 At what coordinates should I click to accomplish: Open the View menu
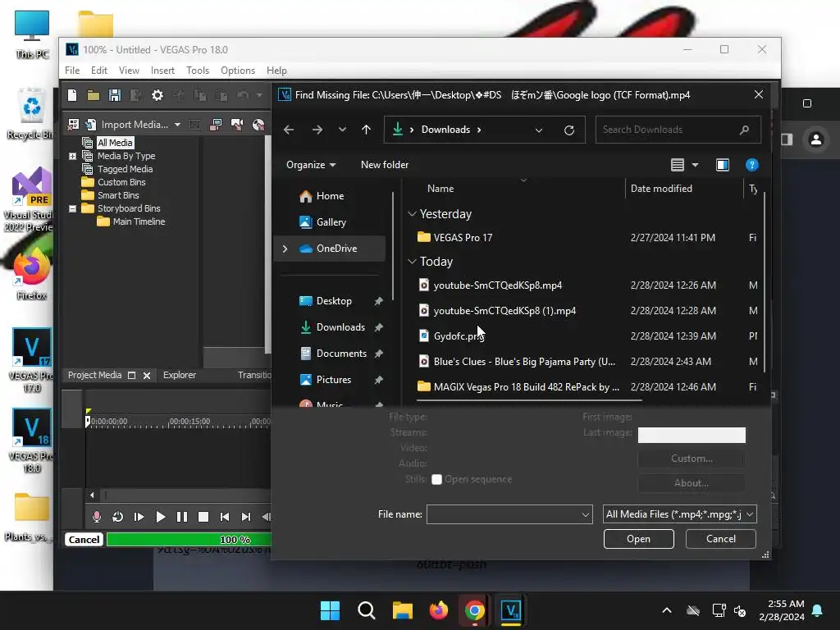pyautogui.click(x=129, y=71)
